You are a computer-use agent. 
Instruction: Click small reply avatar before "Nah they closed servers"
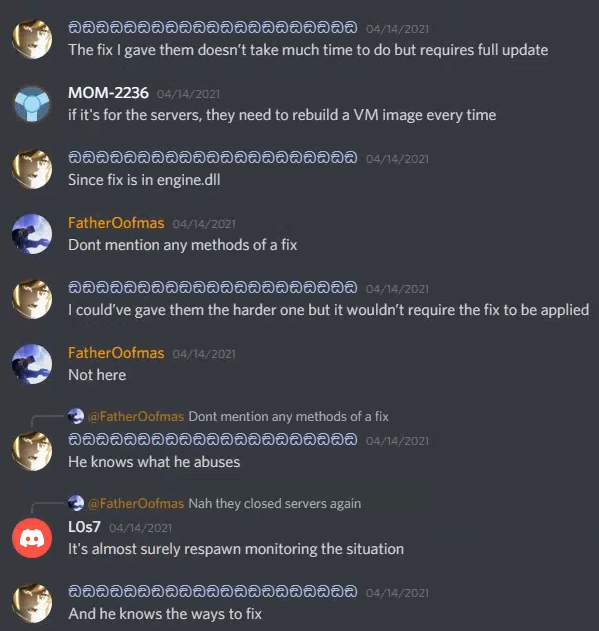76,503
